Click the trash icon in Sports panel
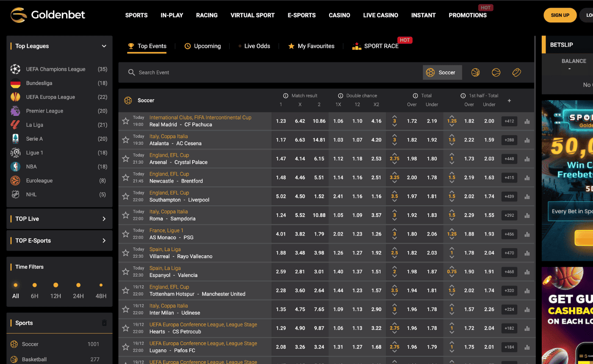Screen dimensions: 593x364 (105, 323)
